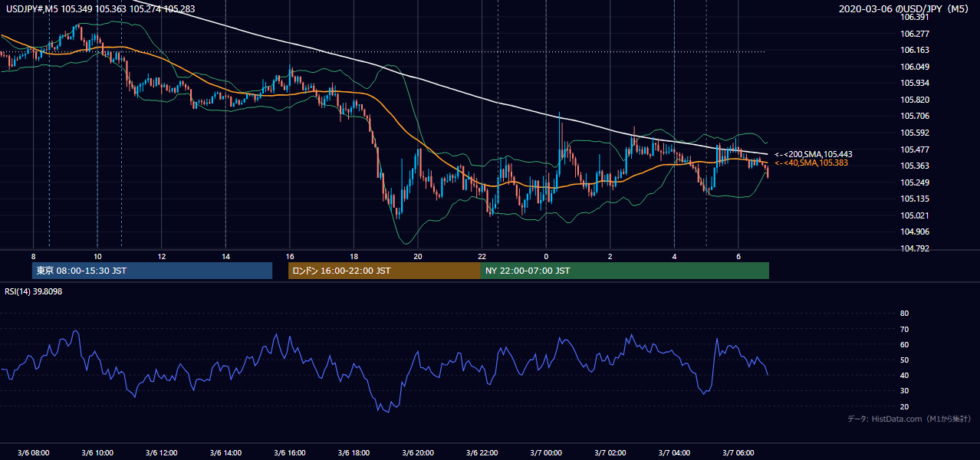This screenshot has height=460, width=980.
Task: Click RSI scale value 40
Action: (904, 375)
